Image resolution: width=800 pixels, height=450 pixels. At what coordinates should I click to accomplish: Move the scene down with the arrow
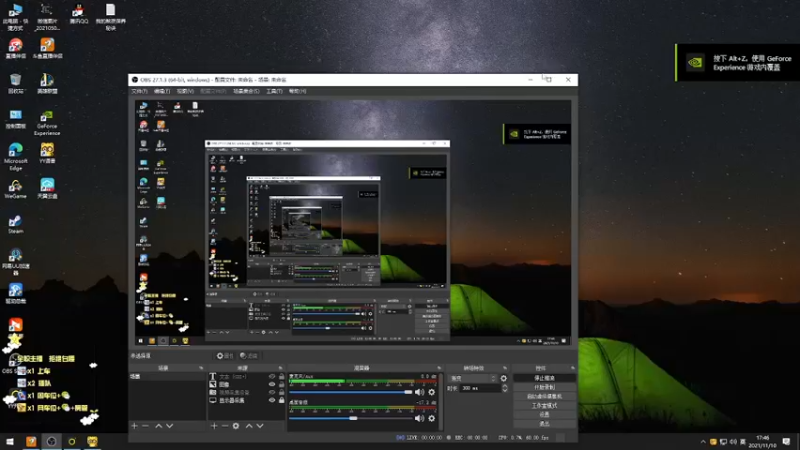tap(169, 426)
